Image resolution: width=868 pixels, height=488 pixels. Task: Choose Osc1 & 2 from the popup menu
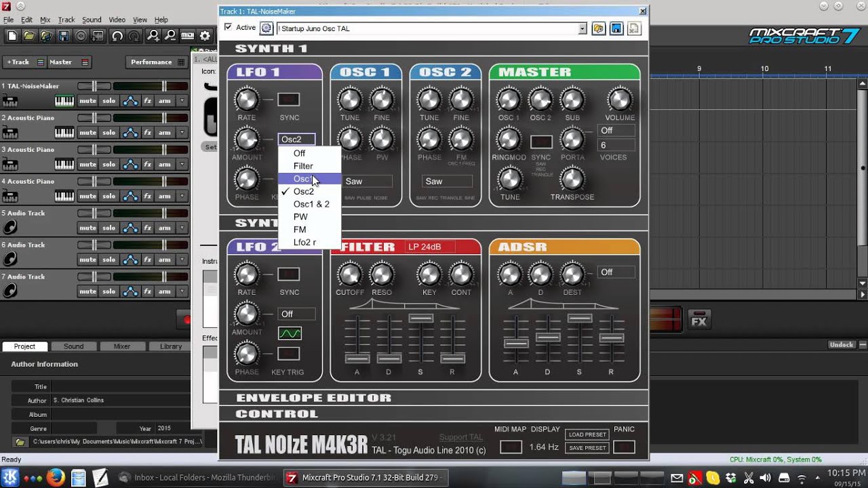309,204
